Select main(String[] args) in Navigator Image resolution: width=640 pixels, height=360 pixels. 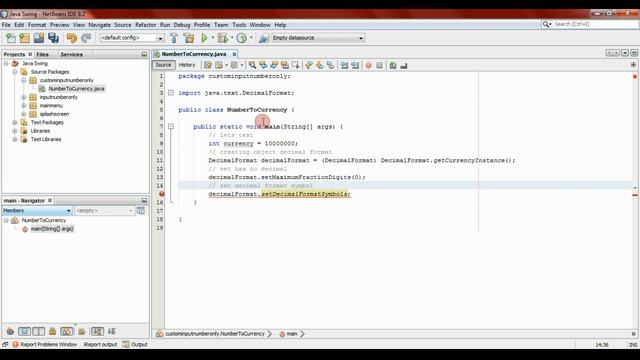point(52,229)
